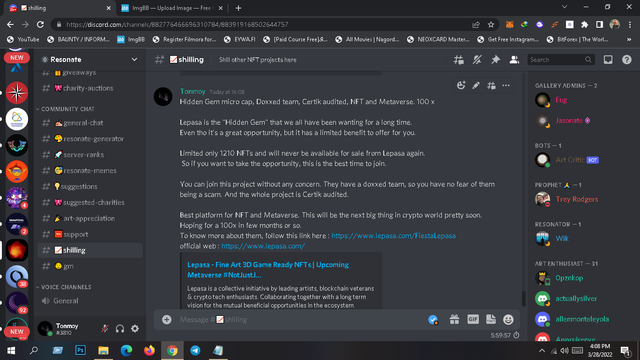Open the suggestions channel
This screenshot has height=360, width=640.
click(90, 186)
